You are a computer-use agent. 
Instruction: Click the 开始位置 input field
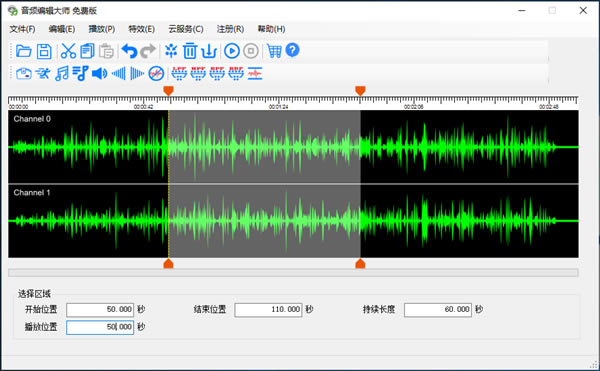[x=100, y=309]
